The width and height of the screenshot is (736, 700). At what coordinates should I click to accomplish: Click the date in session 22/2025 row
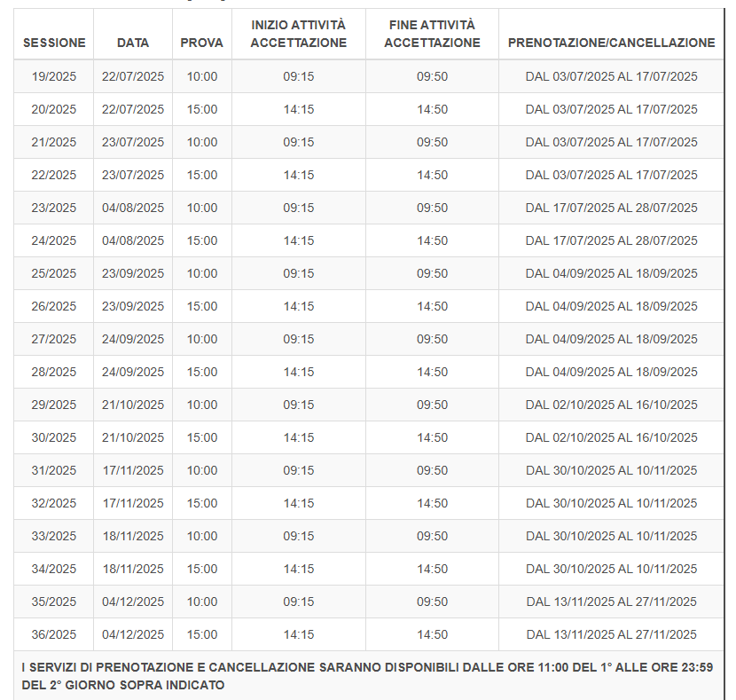point(133,175)
